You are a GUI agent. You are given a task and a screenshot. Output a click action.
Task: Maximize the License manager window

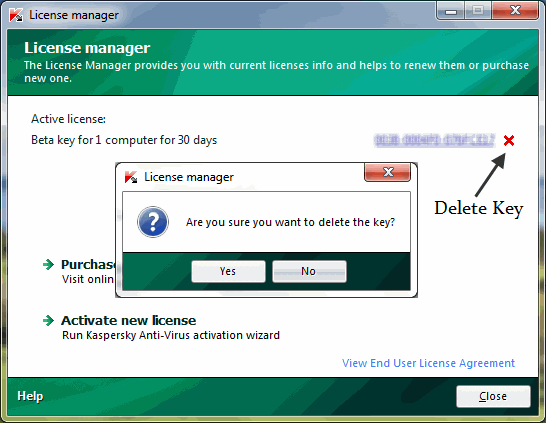[478, 11]
